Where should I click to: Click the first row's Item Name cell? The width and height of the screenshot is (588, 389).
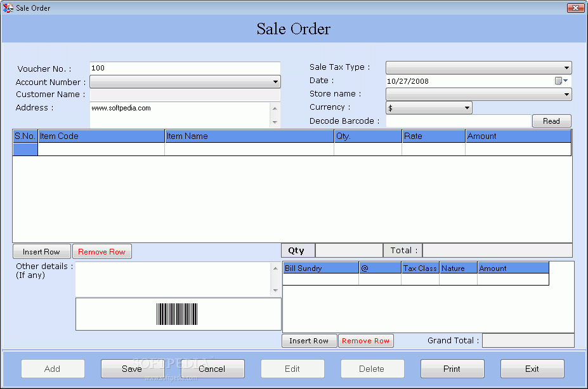pyautogui.click(x=249, y=149)
